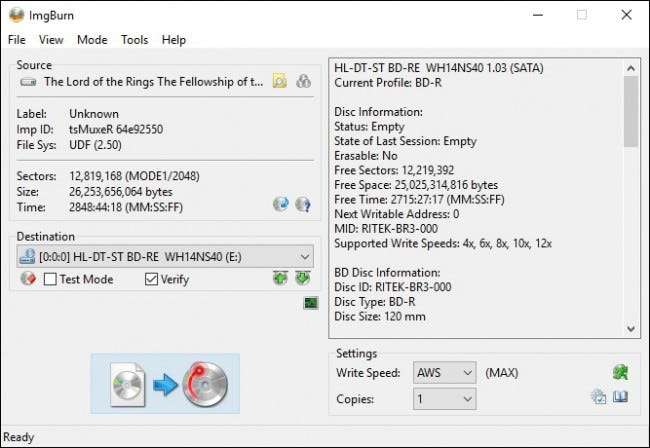Click the browse for source file icon

pos(280,81)
